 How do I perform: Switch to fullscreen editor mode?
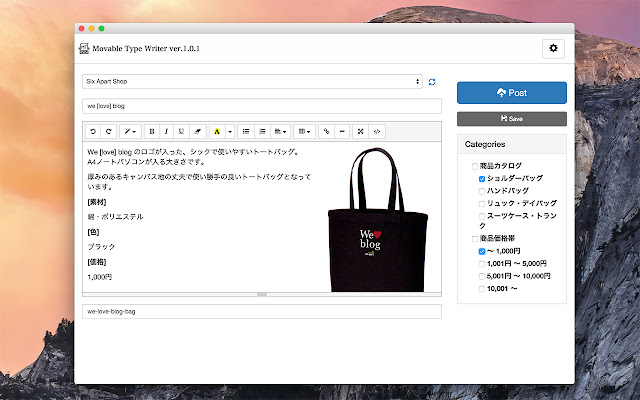(x=360, y=131)
